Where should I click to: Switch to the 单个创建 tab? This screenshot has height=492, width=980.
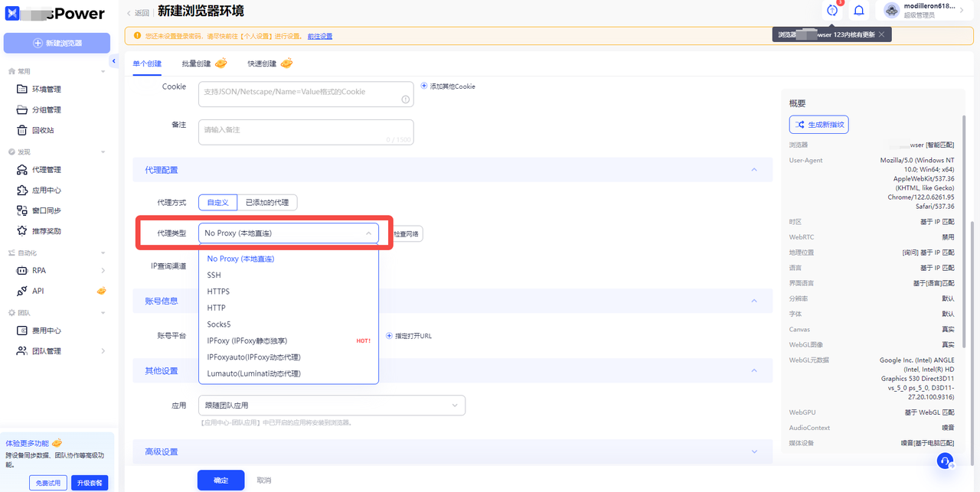[x=147, y=64]
